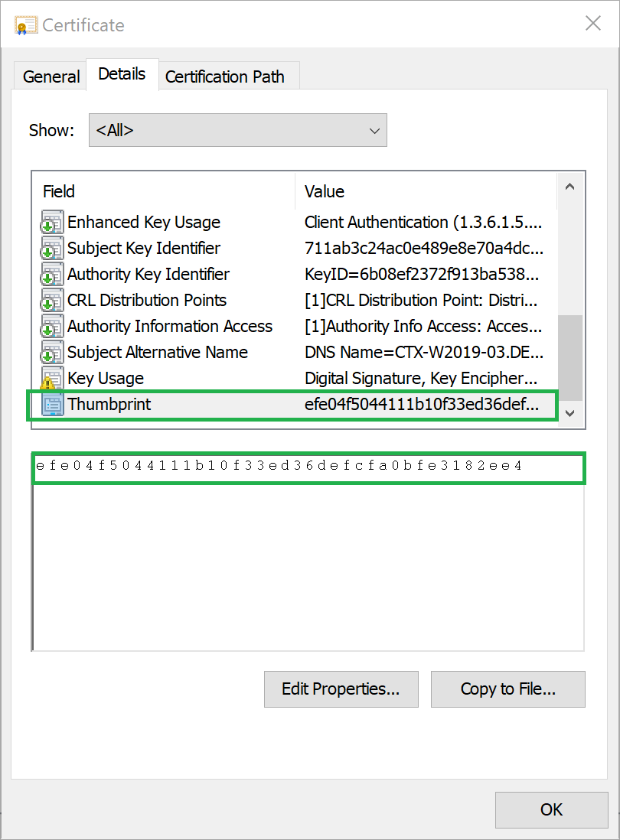Click the Authority Information Access icon

coord(51,327)
